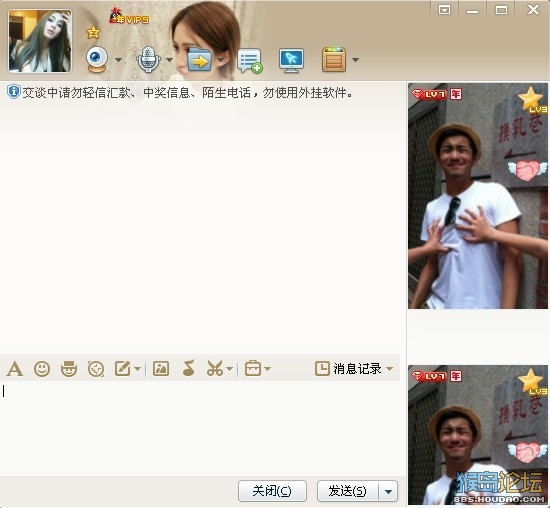The height and width of the screenshot is (508, 550).
Task: Click the yellow star level badge
Action: click(x=93, y=32)
